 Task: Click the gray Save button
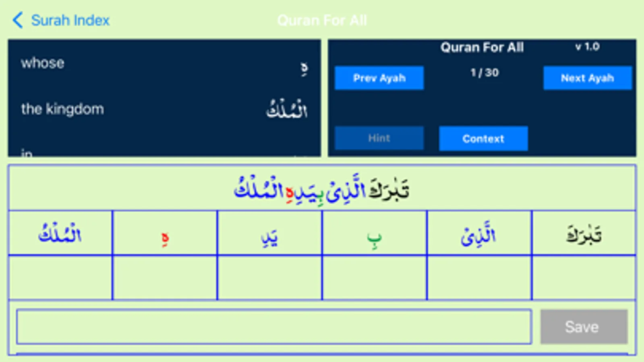pyautogui.click(x=584, y=327)
